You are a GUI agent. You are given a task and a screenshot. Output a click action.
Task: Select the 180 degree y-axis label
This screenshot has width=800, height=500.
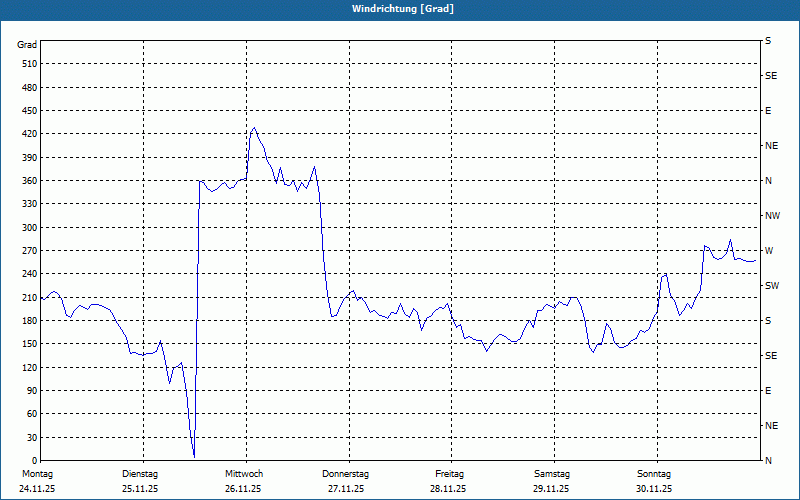[x=28, y=321]
